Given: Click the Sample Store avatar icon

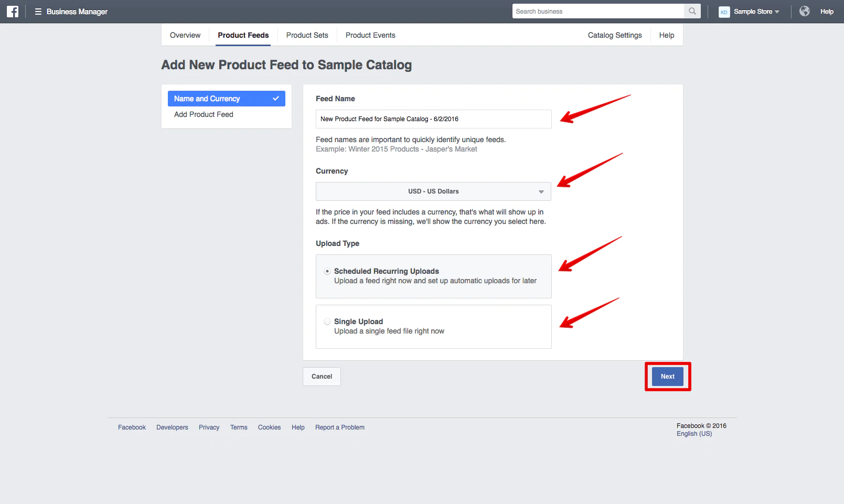Looking at the screenshot, I should [x=724, y=12].
